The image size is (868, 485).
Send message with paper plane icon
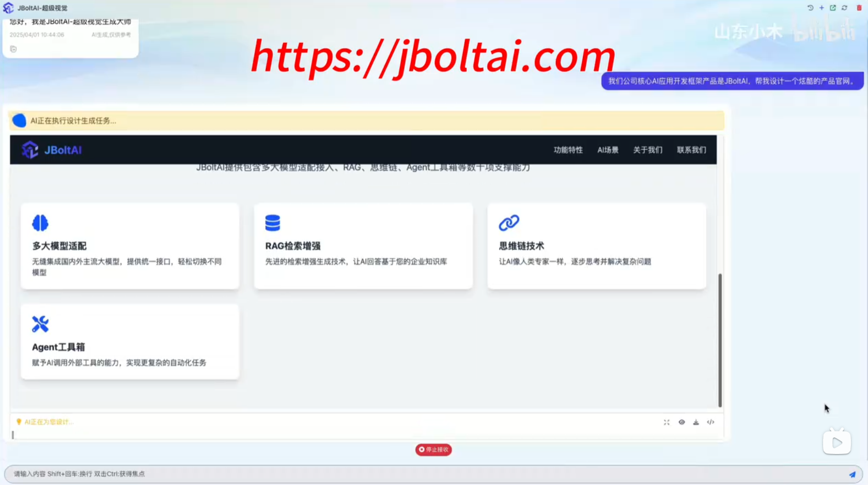[x=852, y=474]
